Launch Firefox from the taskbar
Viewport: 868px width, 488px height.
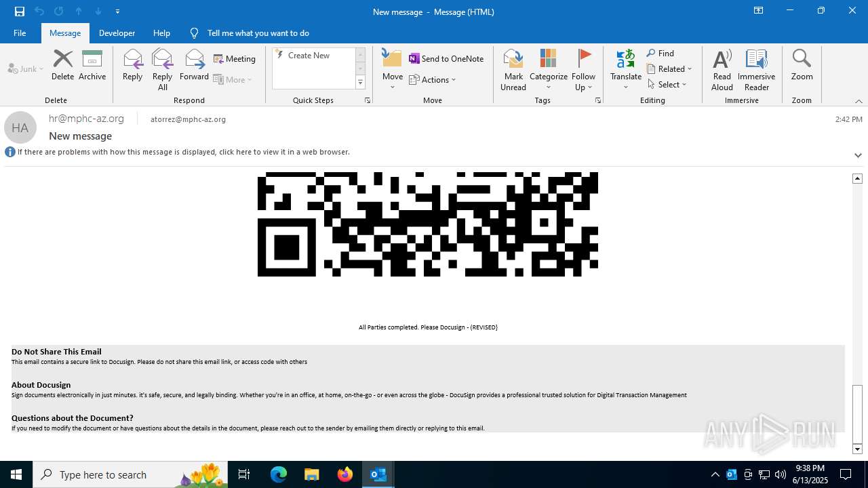click(345, 474)
